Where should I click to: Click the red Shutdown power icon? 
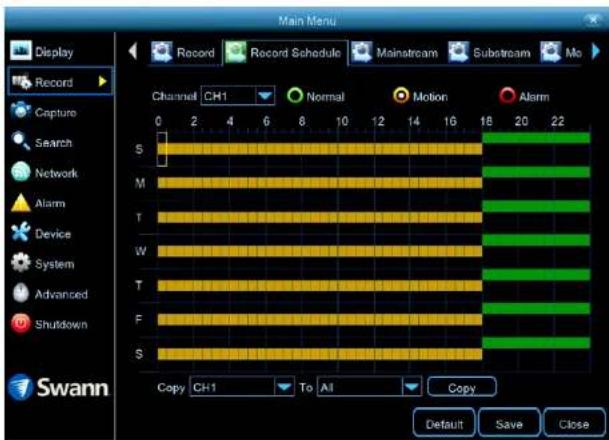click(21, 323)
